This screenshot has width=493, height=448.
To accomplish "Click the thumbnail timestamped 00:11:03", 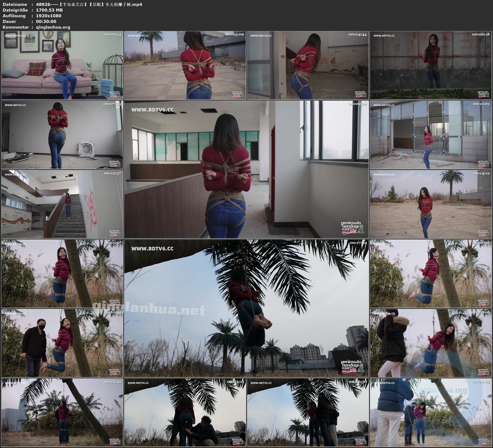I will (431, 135).
